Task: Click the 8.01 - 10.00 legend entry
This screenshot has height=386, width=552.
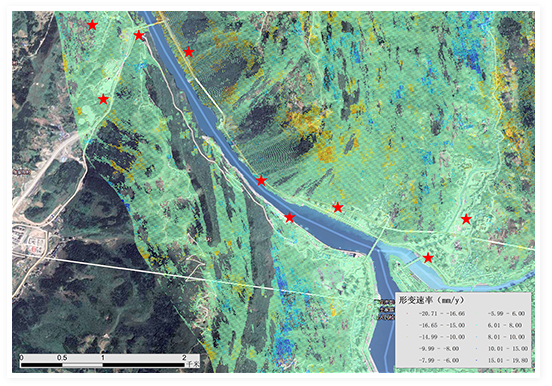Action: [x=506, y=337]
